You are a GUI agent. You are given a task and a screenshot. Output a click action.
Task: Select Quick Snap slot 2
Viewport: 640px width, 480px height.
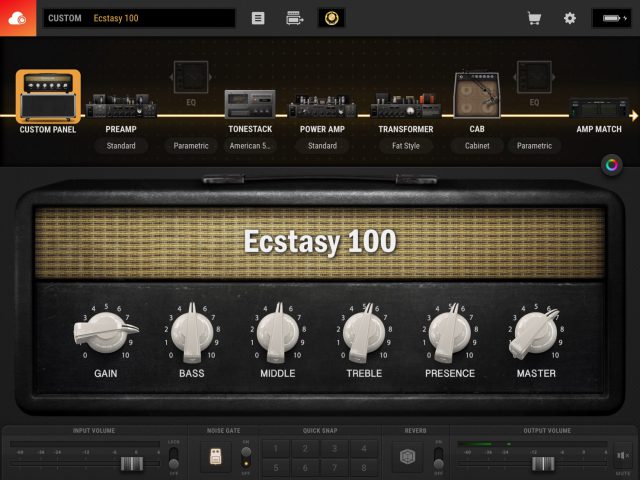(x=305, y=449)
